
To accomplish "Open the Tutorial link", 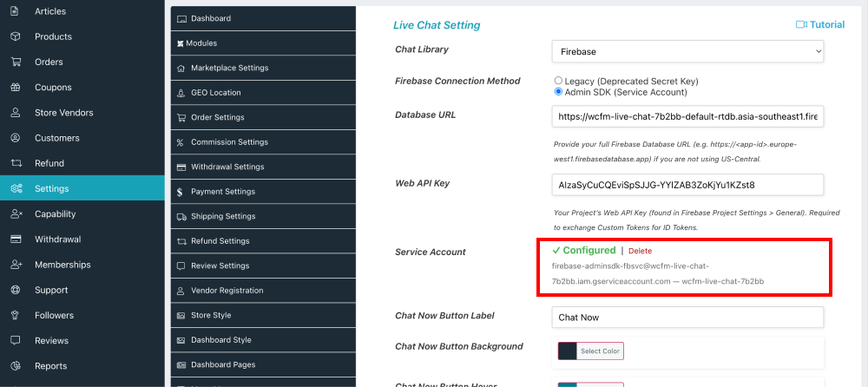I will point(826,25).
